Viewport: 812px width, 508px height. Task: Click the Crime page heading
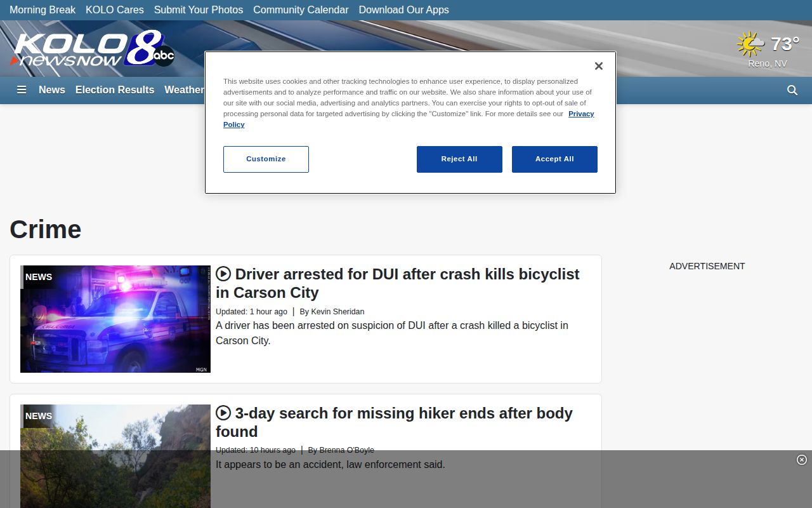tap(46, 229)
